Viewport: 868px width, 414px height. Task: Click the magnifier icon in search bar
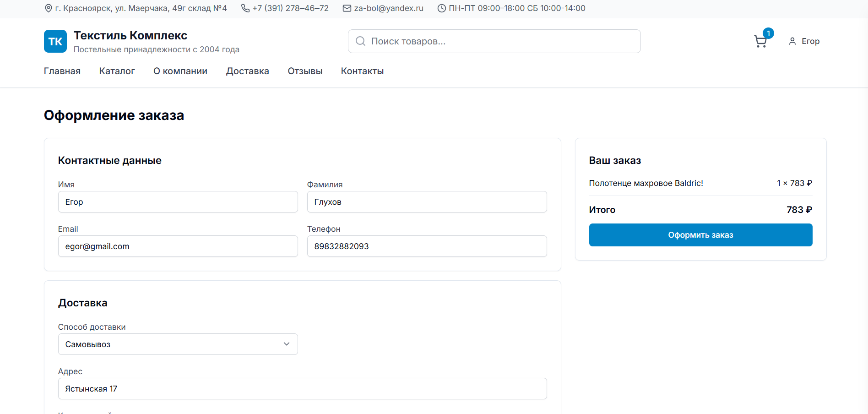click(x=360, y=41)
